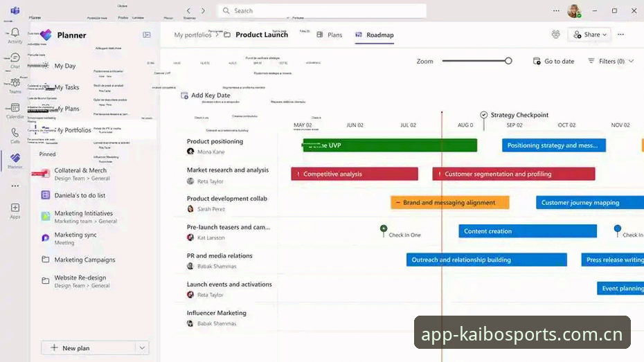The height and width of the screenshot is (362, 644).
Task: Move the Zoom slider handle
Action: pyautogui.click(x=508, y=61)
